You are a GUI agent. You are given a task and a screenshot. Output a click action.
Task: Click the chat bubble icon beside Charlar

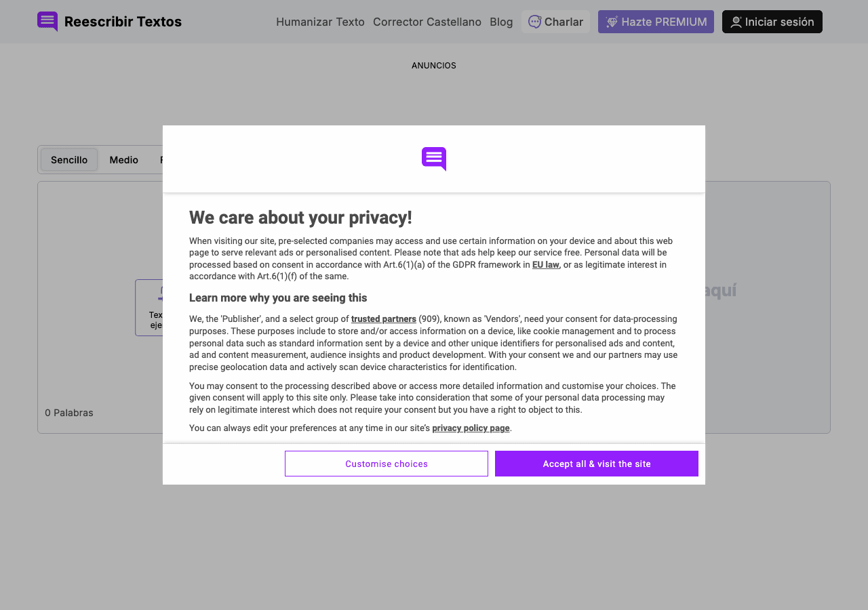(535, 22)
